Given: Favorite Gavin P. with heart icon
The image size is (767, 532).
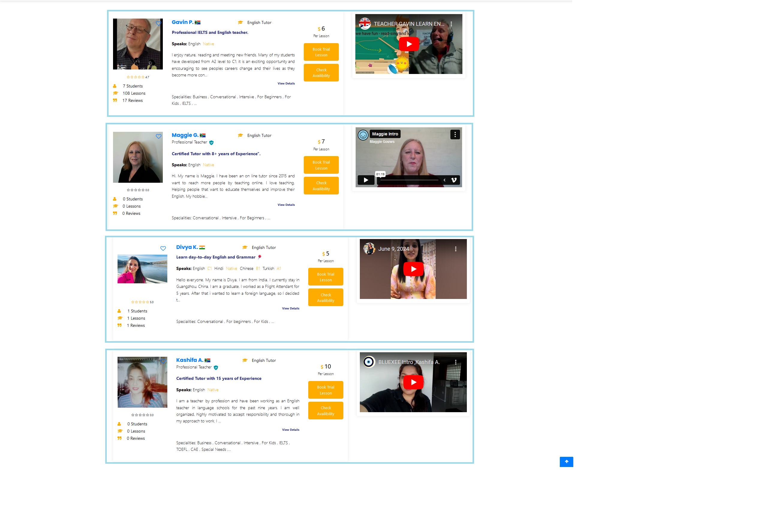Looking at the screenshot, I should click(x=159, y=23).
